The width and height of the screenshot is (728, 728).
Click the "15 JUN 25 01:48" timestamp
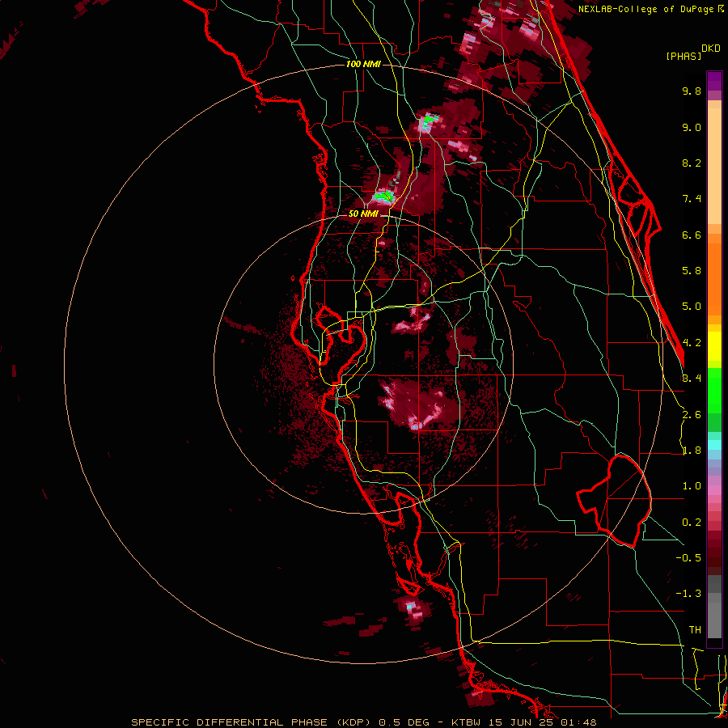pos(541,722)
